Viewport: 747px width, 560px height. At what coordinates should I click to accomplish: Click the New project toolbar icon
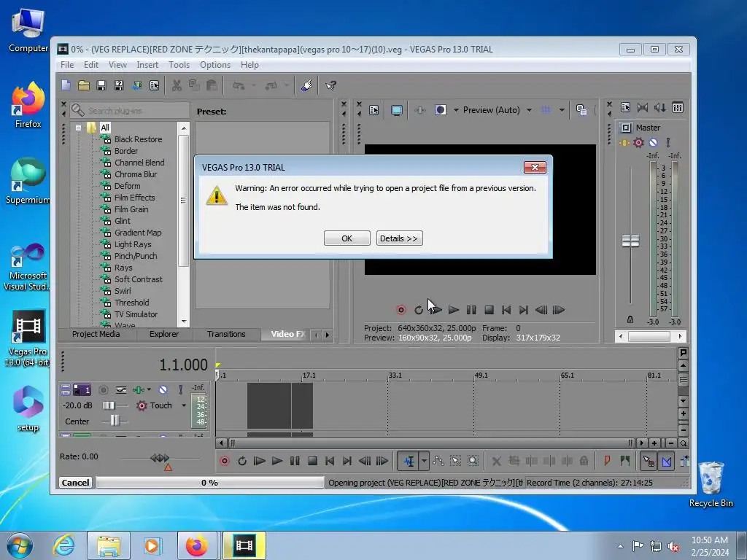click(66, 85)
